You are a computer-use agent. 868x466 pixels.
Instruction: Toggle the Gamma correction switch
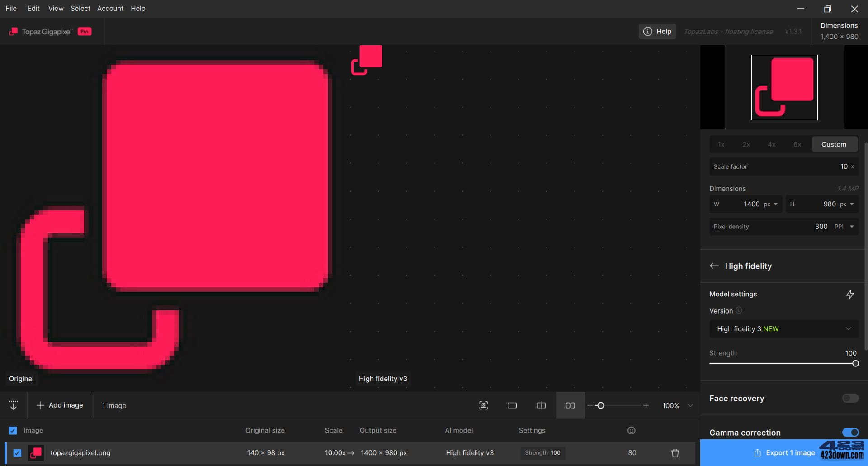point(850,433)
